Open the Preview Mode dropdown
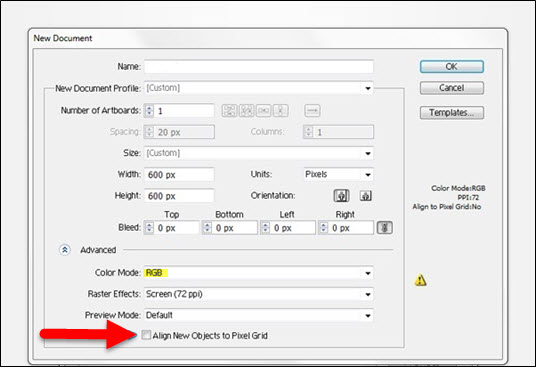 [x=259, y=315]
